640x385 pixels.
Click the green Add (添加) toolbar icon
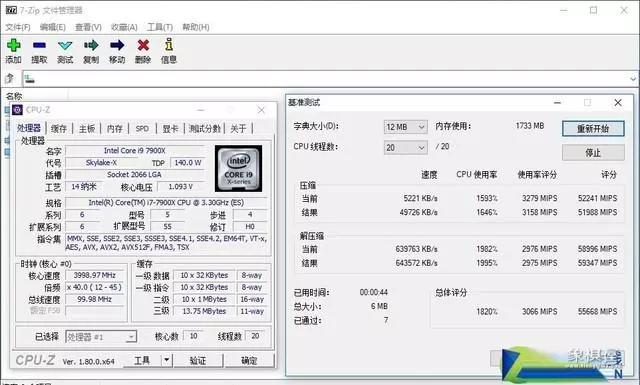[x=13, y=45]
